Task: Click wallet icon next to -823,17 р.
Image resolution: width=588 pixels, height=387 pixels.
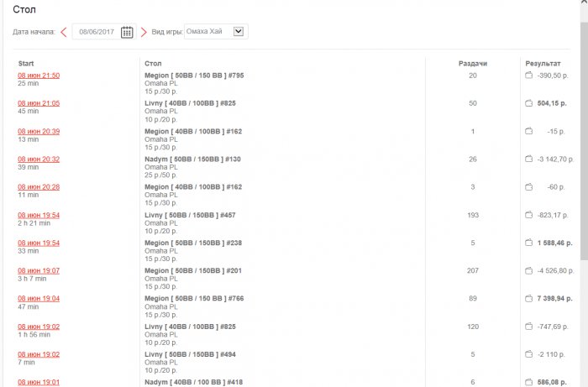Action: point(528,215)
